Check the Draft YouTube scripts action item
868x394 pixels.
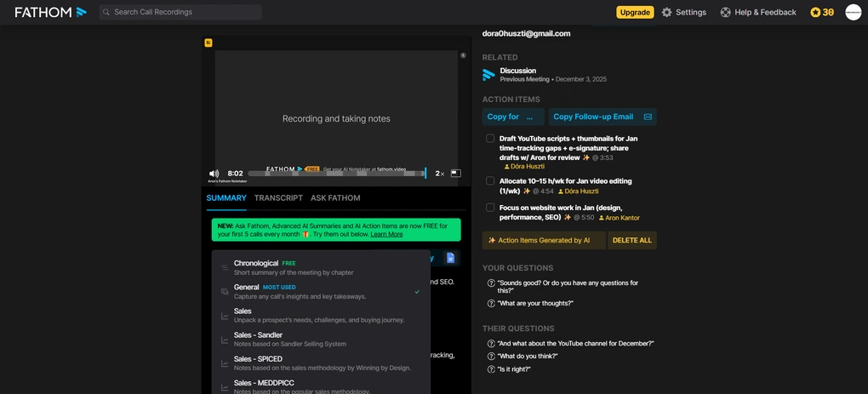point(490,139)
